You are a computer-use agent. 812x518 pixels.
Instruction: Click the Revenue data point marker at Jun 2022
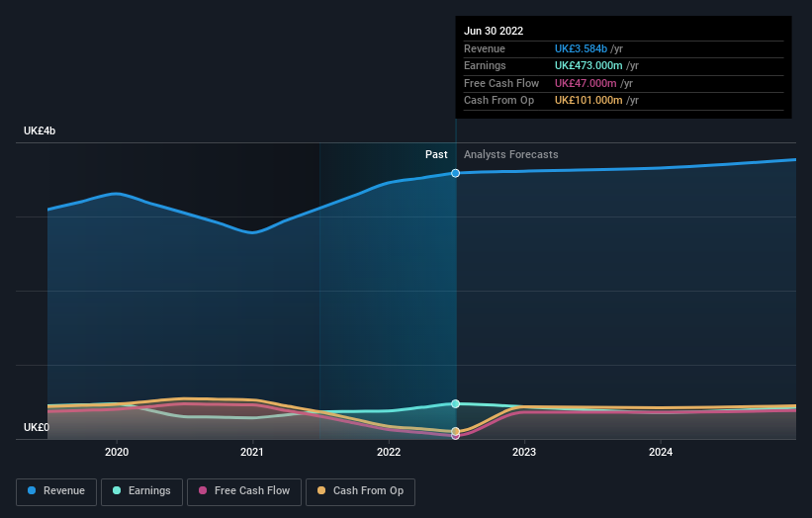455,173
